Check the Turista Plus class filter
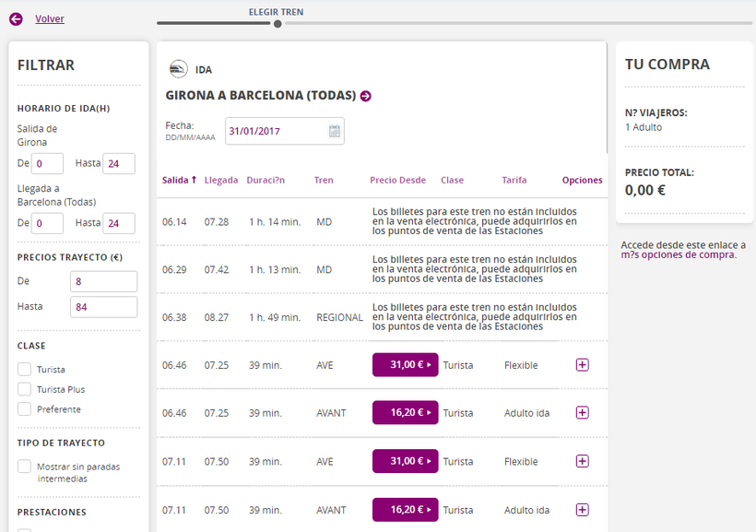Viewport: 756px width, 532px height. [25, 389]
